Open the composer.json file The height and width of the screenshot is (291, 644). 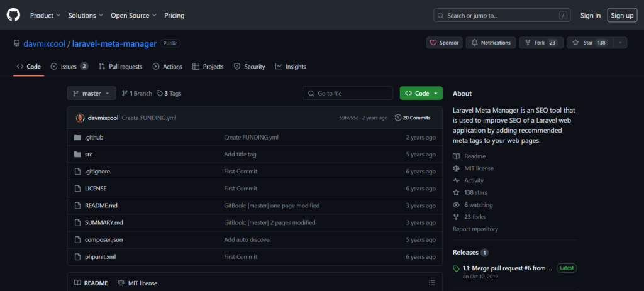point(104,239)
